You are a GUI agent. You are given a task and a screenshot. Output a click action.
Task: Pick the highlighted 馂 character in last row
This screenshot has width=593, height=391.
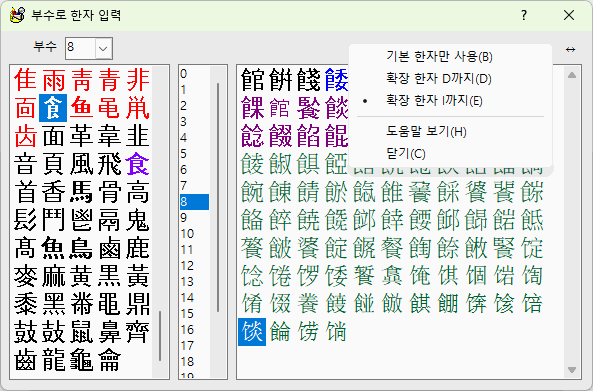[252, 332]
